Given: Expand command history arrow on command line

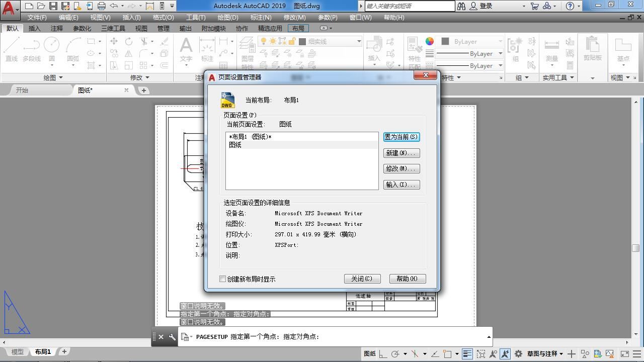Looking at the screenshot, I should pos(489,337).
